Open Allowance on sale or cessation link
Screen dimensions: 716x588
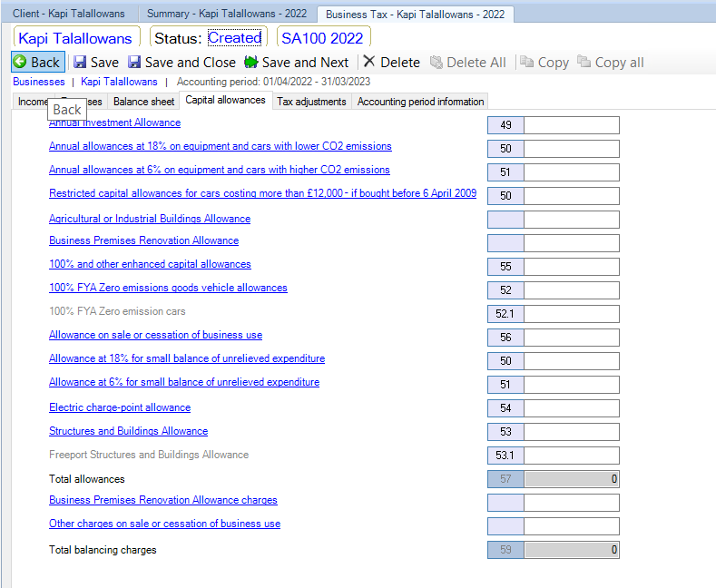156,335
